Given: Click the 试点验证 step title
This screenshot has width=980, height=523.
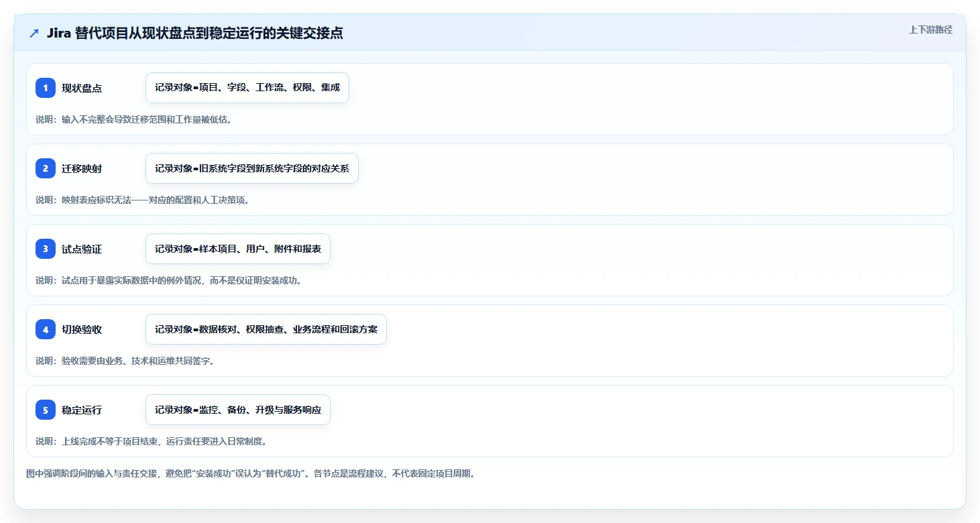Looking at the screenshot, I should [x=82, y=249].
